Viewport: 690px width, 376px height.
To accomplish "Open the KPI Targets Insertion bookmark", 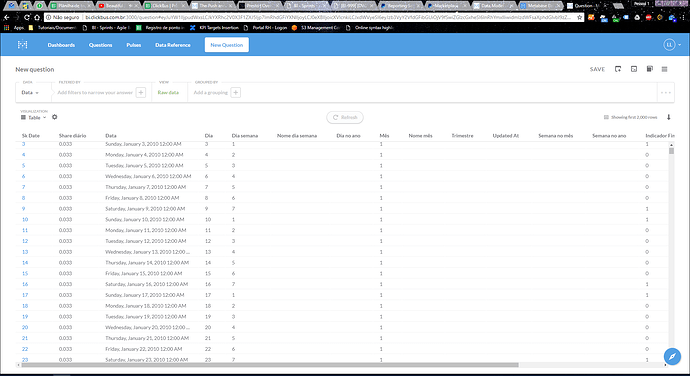I will coord(214,27).
